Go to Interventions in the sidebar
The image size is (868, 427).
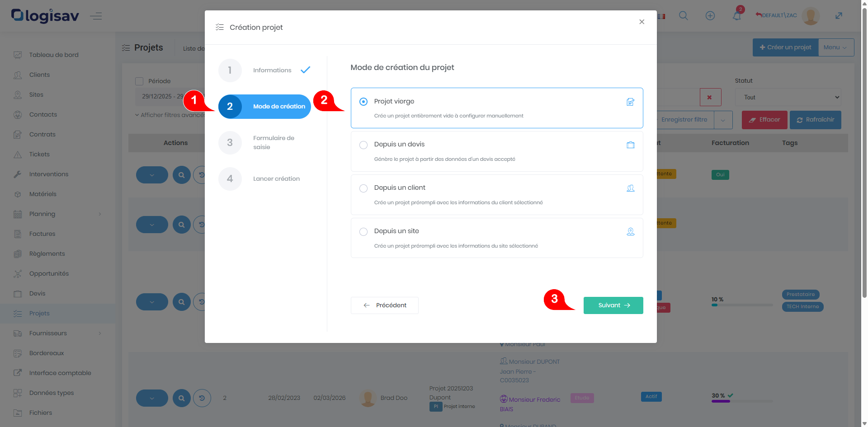tap(49, 174)
